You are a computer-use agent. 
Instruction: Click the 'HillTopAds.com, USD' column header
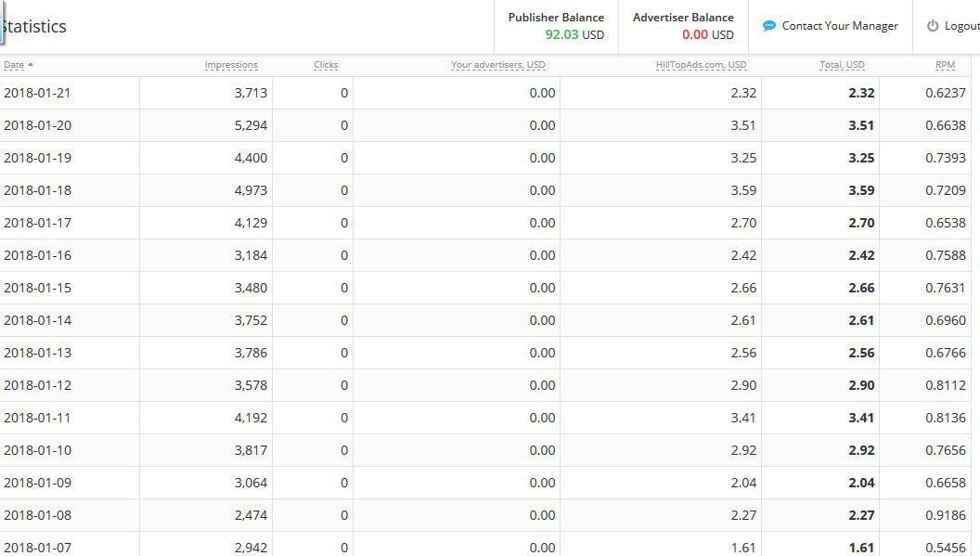701,65
